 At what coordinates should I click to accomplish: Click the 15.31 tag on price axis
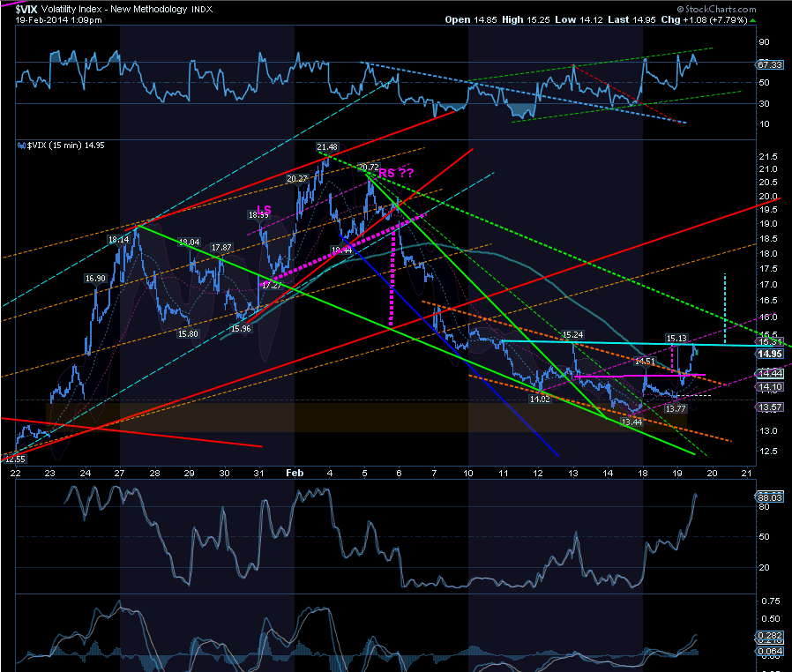(x=770, y=342)
